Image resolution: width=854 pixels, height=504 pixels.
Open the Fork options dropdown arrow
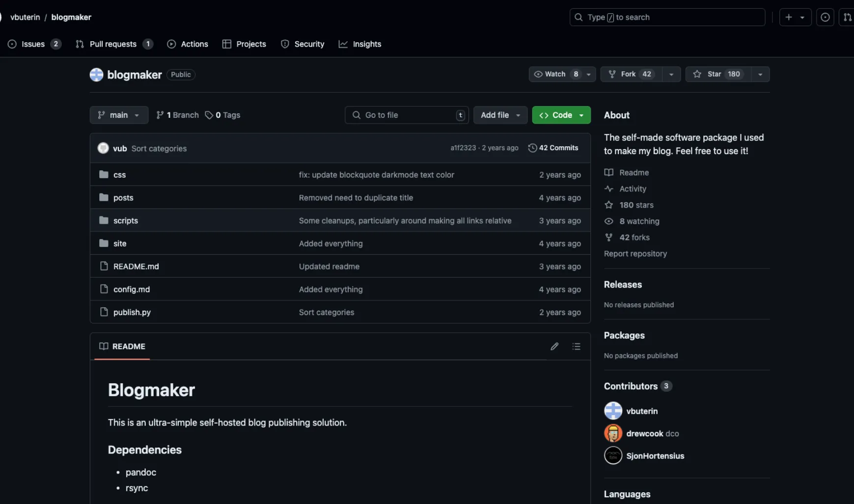(x=671, y=74)
